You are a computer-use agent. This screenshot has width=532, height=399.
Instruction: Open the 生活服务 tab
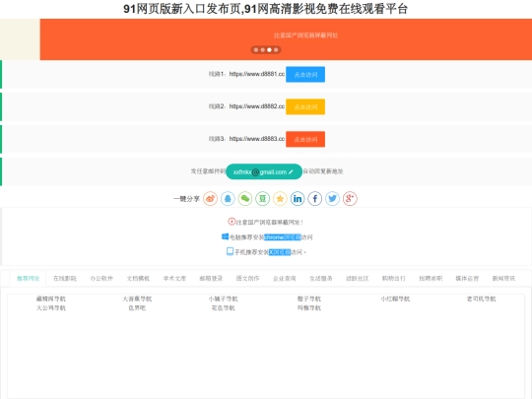[x=321, y=279]
